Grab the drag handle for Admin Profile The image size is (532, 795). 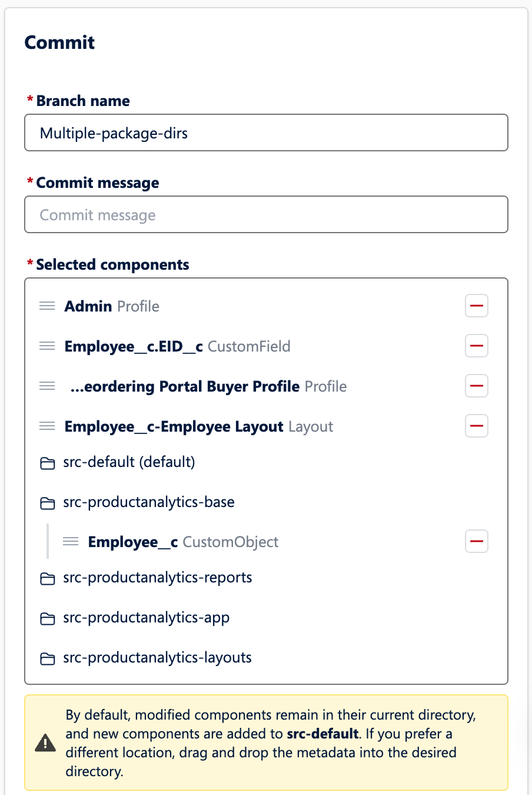click(47, 306)
